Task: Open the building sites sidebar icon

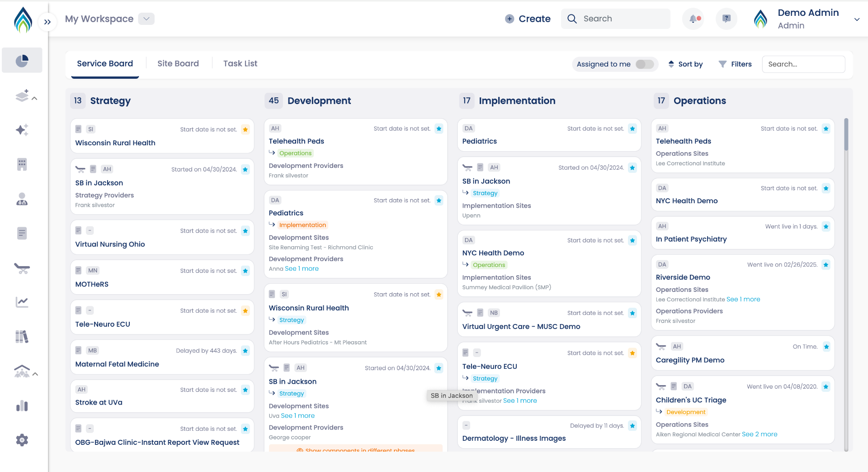Action: click(x=22, y=164)
